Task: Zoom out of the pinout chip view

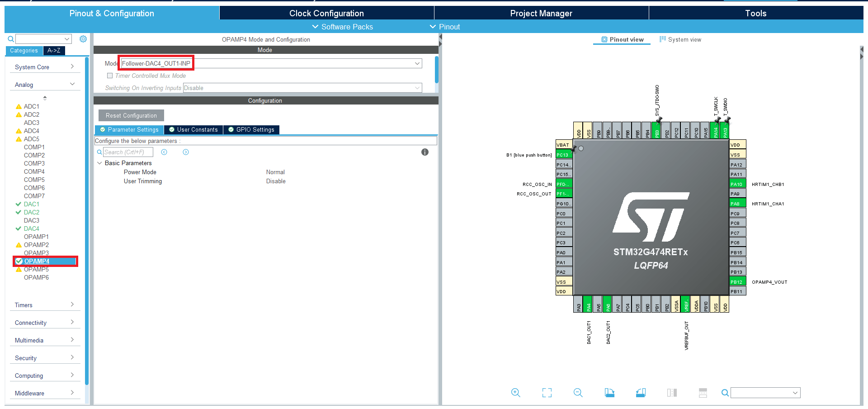Action: 578,393
